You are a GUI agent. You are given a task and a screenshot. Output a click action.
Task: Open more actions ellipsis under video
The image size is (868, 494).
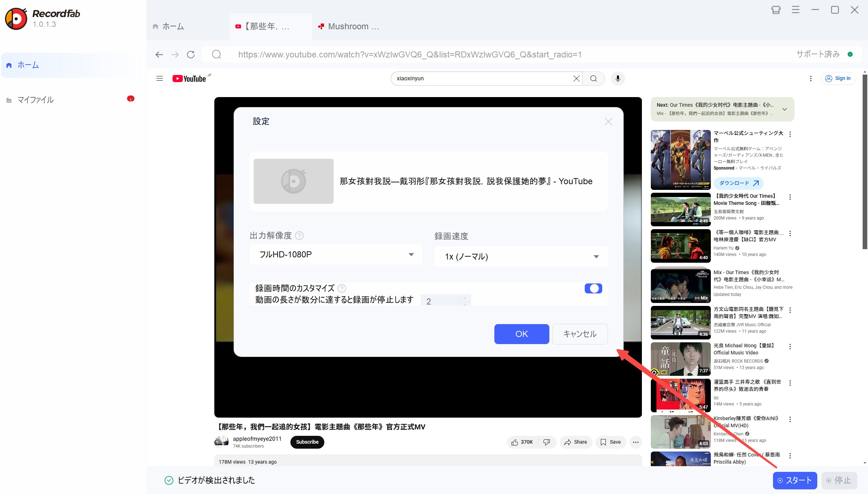[x=635, y=442]
